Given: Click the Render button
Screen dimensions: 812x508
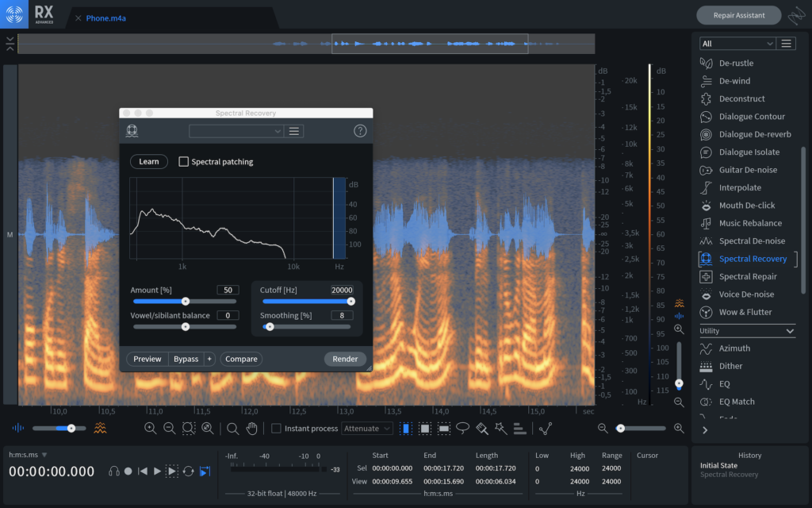Looking at the screenshot, I should (x=345, y=359).
